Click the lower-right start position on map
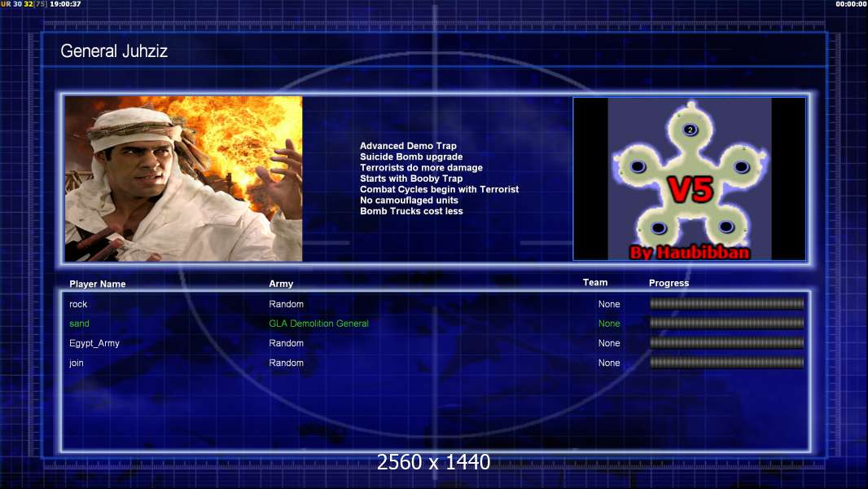Image resolution: width=868 pixels, height=489 pixels. [726, 227]
